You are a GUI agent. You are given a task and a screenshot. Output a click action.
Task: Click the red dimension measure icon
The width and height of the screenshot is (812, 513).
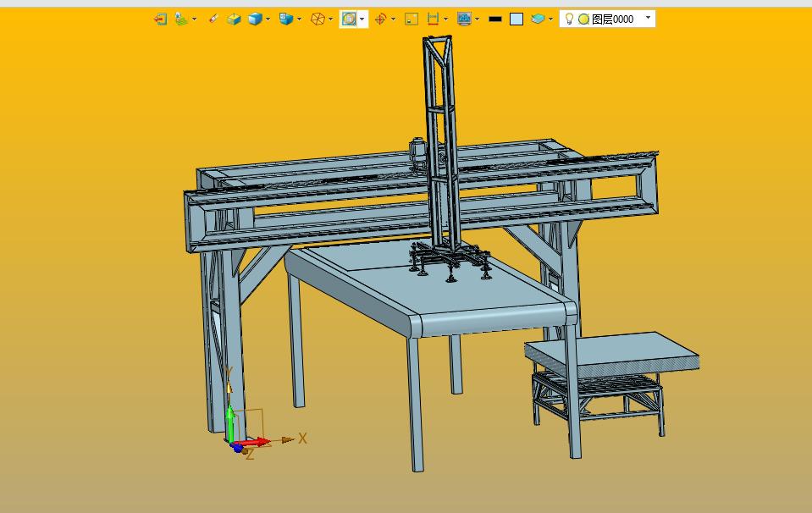click(433, 19)
